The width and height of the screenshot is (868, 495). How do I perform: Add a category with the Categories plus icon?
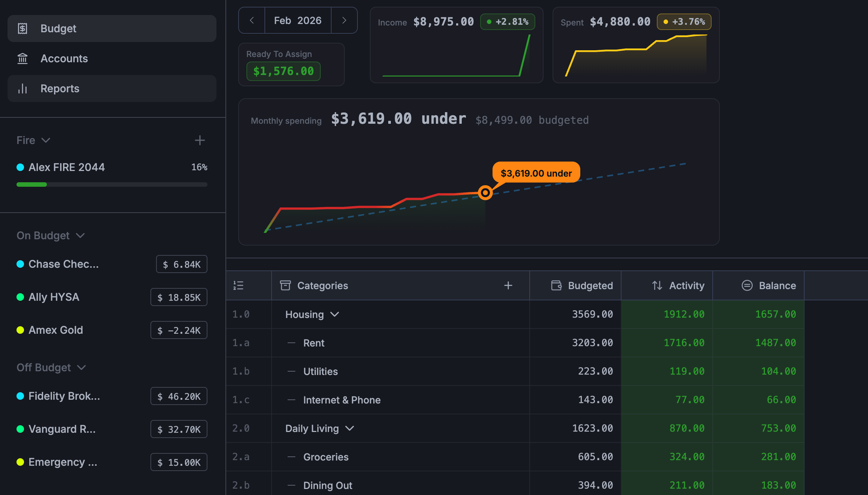click(508, 286)
